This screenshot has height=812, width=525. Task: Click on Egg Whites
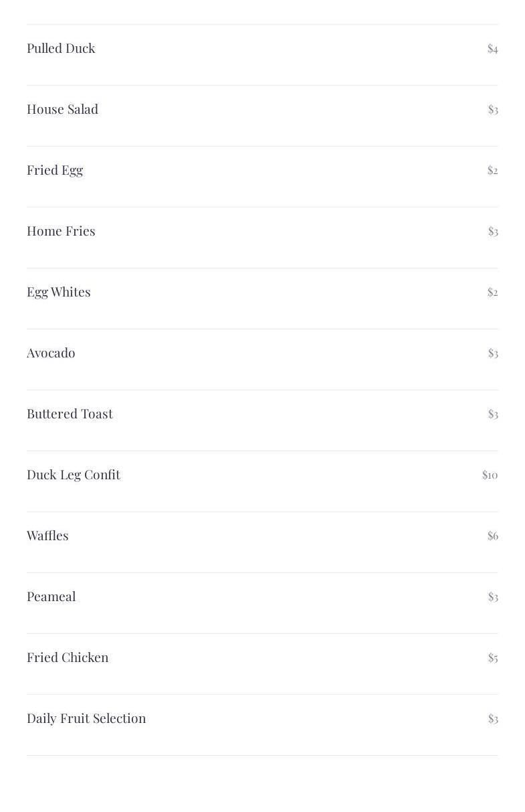59,292
